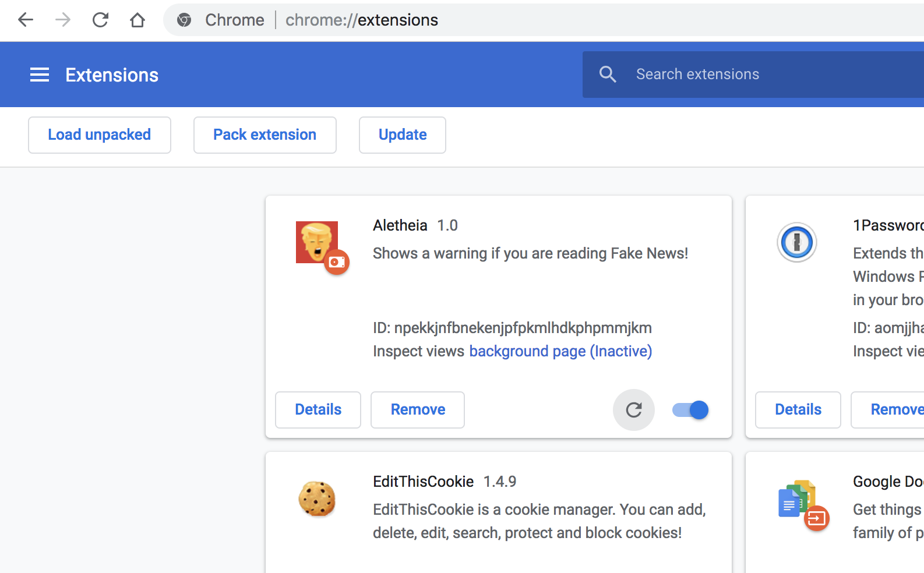Open Aletheia background page (Inactive) link

pyautogui.click(x=560, y=351)
